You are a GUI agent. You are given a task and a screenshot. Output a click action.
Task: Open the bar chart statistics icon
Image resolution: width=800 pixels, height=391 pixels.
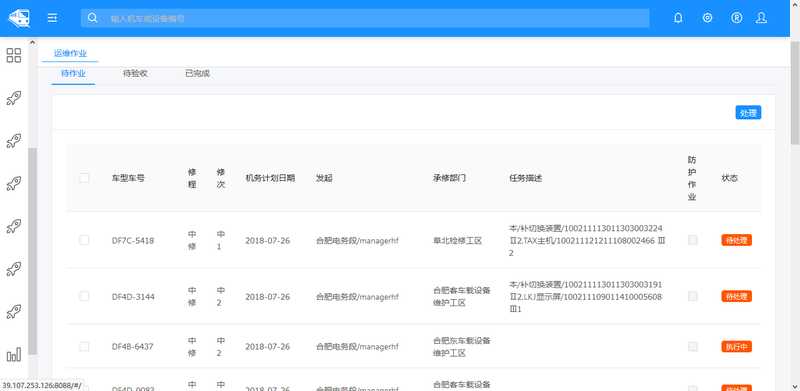pos(14,355)
